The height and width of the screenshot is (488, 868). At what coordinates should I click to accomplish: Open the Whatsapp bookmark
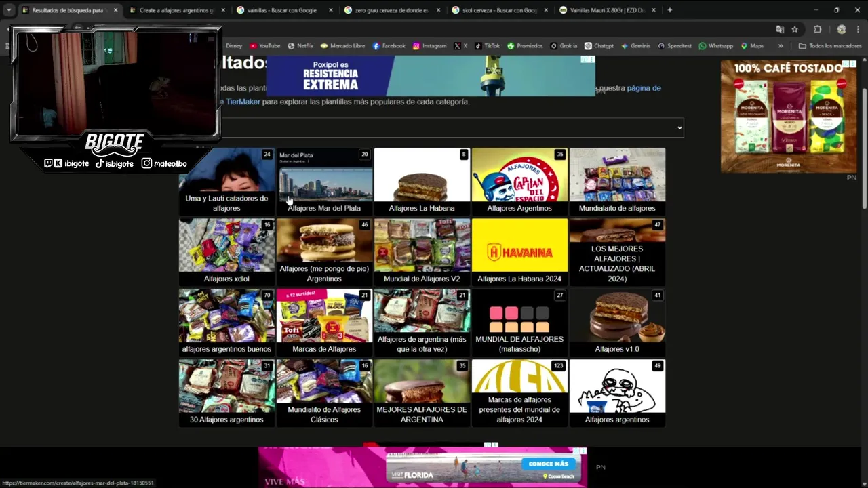715,46
